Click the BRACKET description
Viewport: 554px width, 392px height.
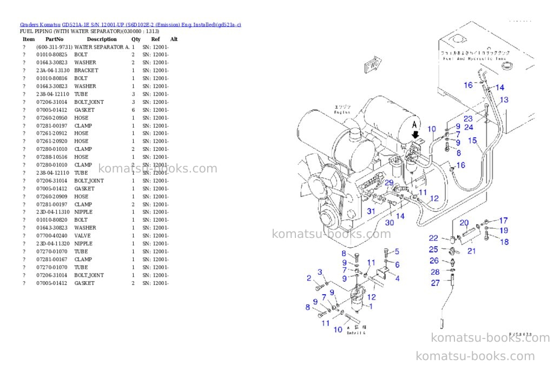[x=86, y=71]
